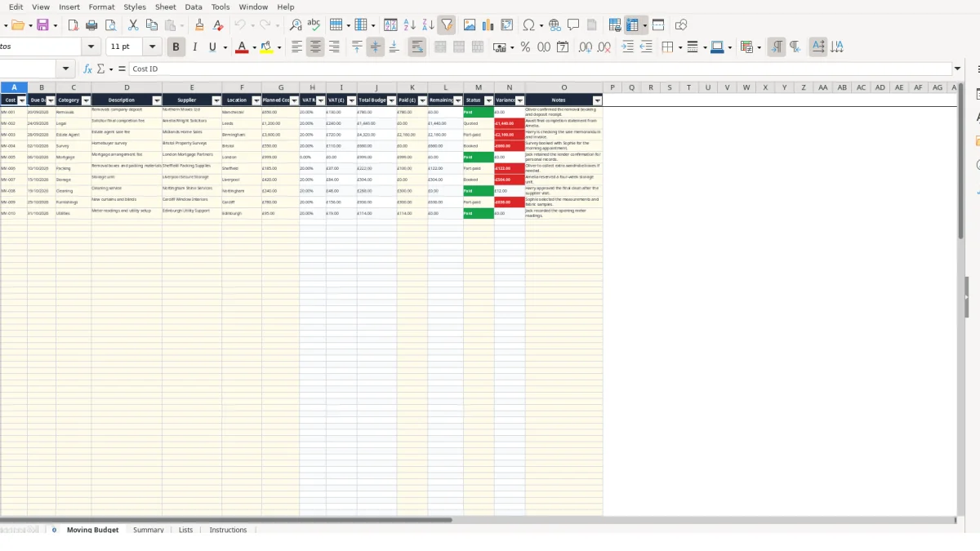This screenshot has width=980, height=551.
Task: Click the Clear Direct Formatting icon
Action: (218, 25)
